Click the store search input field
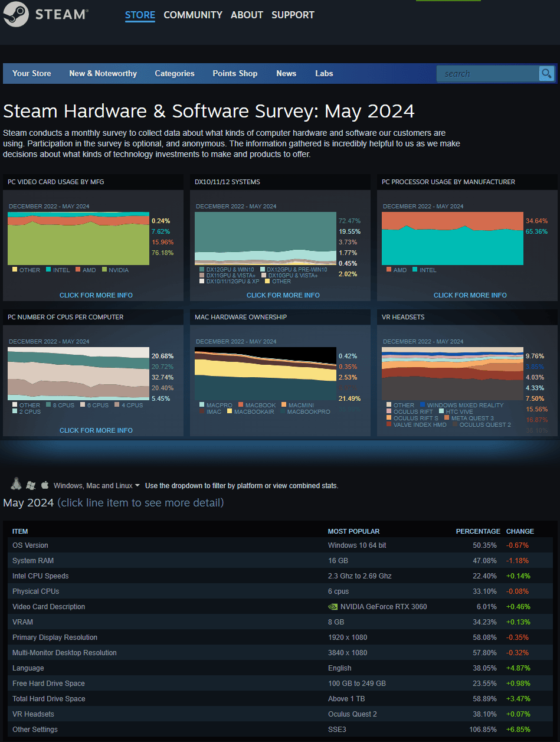Image resolution: width=560 pixels, height=742 pixels. click(487, 73)
